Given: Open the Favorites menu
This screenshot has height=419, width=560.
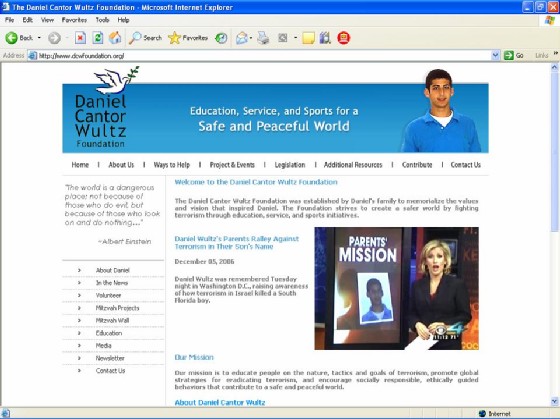Looking at the screenshot, I should pyautogui.click(x=74, y=20).
